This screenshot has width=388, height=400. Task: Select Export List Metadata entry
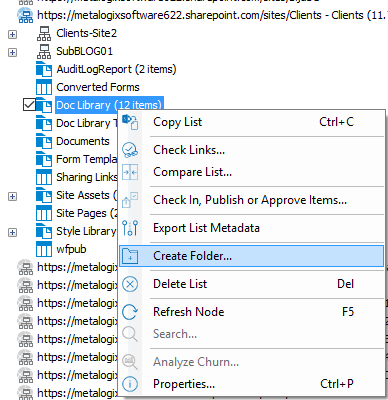[x=252, y=228]
